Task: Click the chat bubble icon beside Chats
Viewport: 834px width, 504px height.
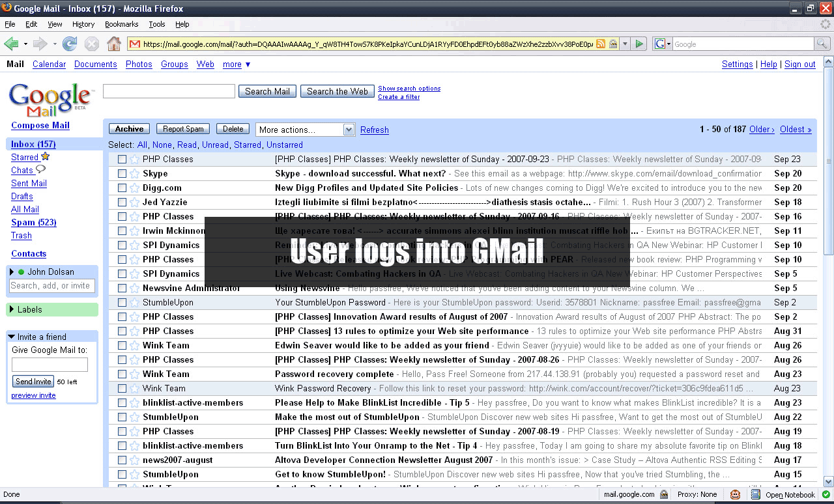Action: (x=40, y=170)
